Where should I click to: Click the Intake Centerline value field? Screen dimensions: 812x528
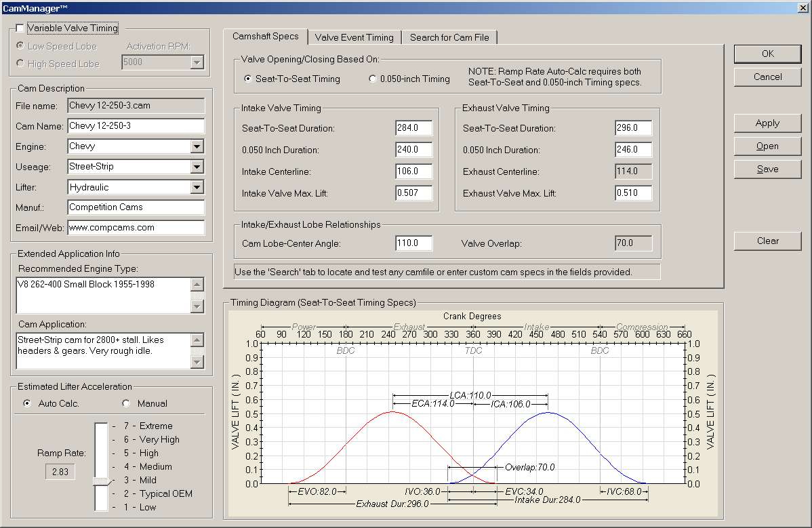point(413,171)
